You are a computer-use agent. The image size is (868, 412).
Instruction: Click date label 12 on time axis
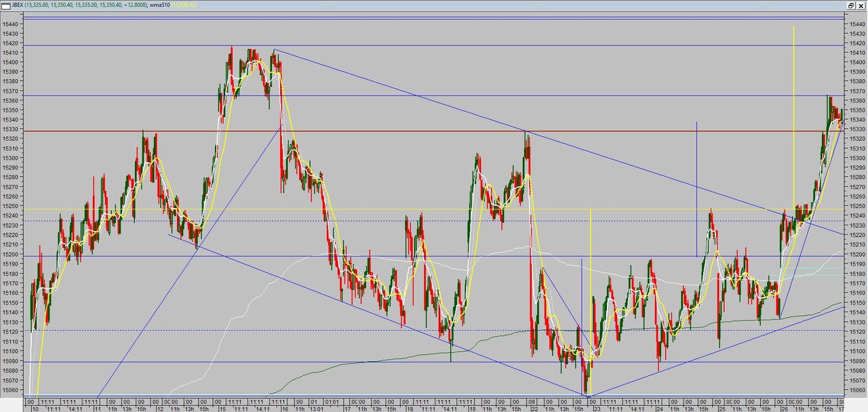coord(160,409)
